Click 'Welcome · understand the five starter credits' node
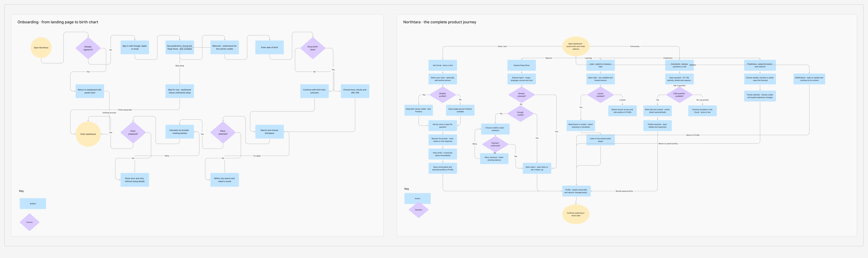 coord(225,47)
